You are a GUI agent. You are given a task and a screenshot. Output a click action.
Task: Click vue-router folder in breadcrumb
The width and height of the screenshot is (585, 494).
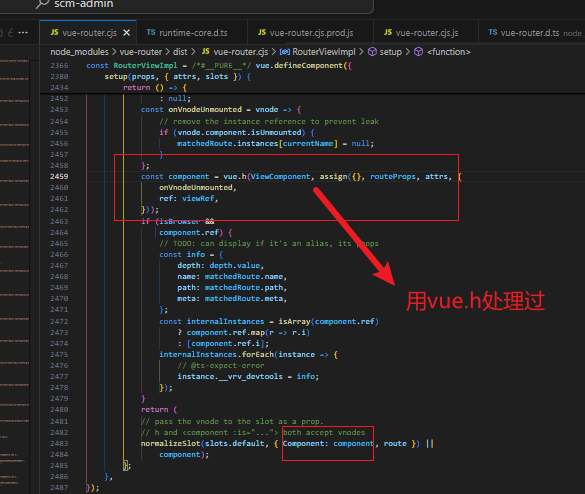pos(141,52)
